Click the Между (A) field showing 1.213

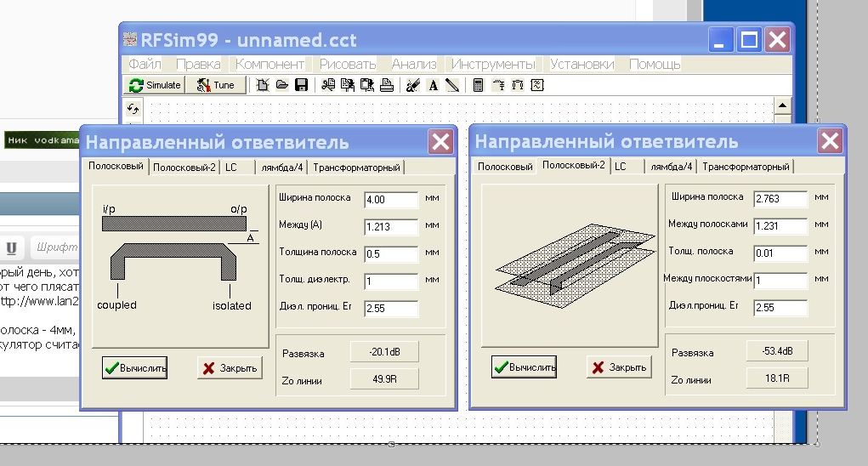tap(391, 227)
